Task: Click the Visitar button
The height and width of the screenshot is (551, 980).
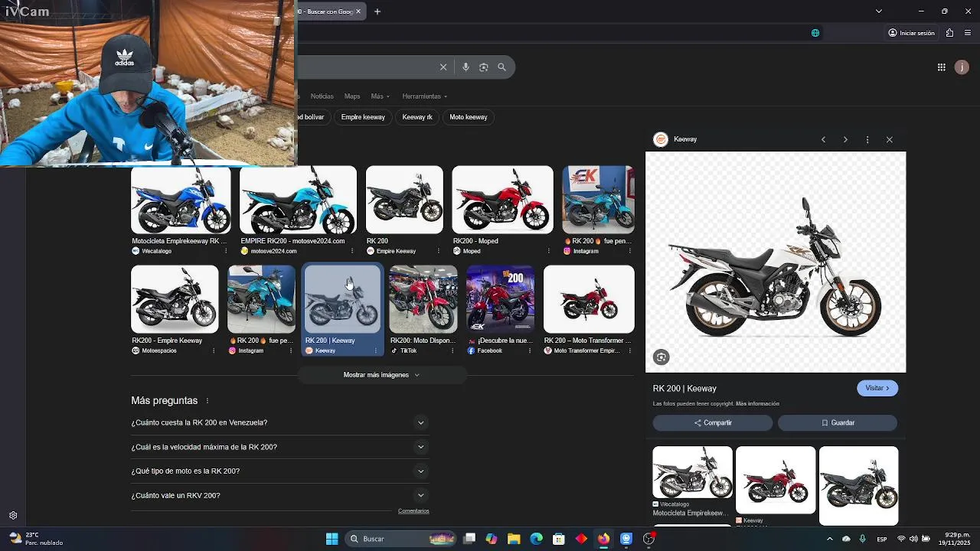Action: [877, 388]
